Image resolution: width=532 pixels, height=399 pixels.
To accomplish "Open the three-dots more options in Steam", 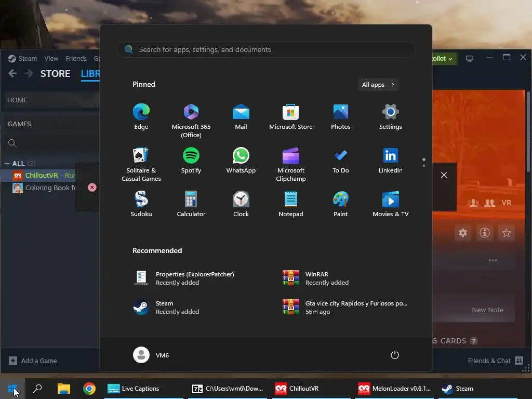I will (493, 261).
